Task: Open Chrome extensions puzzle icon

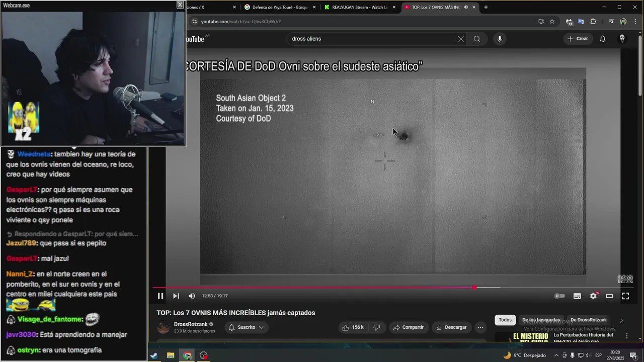Action: point(593,22)
